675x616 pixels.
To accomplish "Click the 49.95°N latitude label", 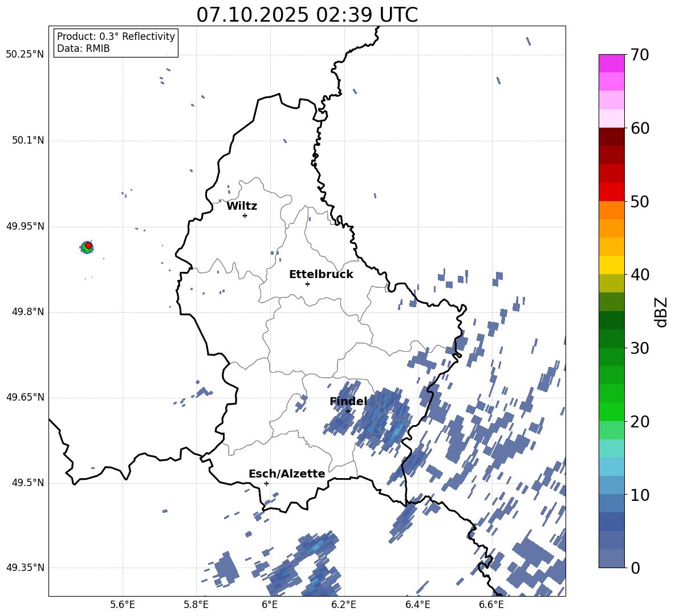I will (x=25, y=226).
